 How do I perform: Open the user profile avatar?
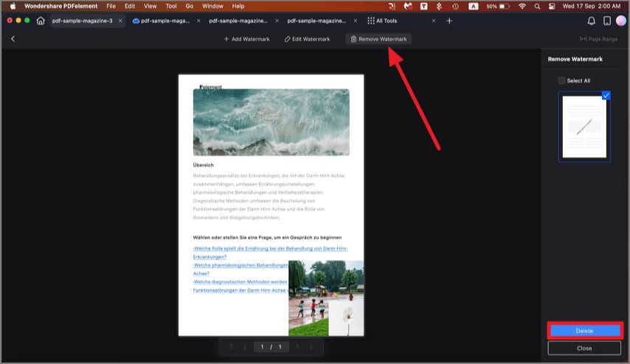620,21
